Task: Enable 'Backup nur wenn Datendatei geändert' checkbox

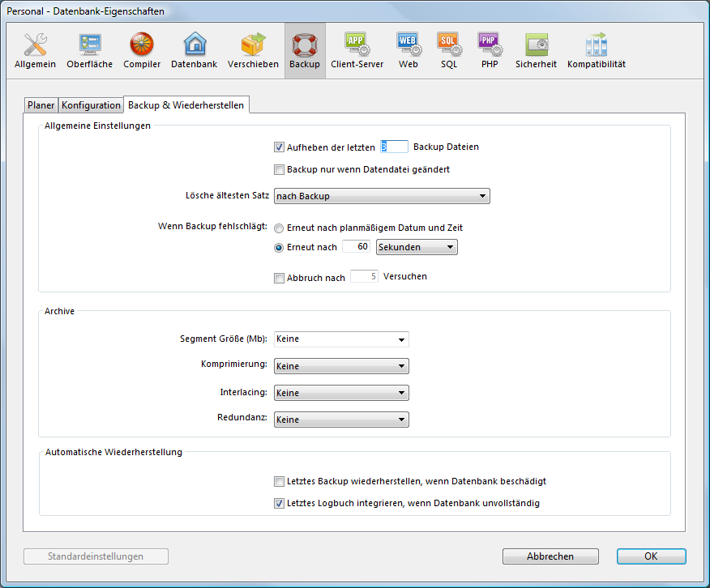Action: (x=280, y=170)
